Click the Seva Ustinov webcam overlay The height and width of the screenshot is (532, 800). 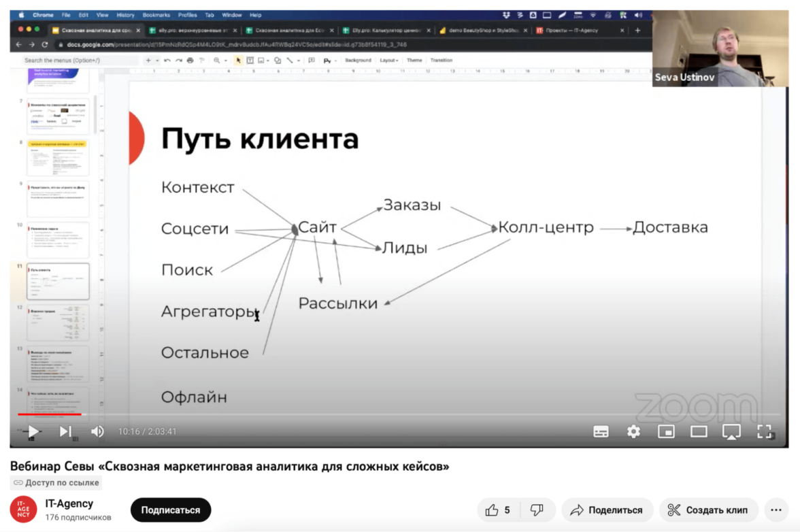click(720, 48)
